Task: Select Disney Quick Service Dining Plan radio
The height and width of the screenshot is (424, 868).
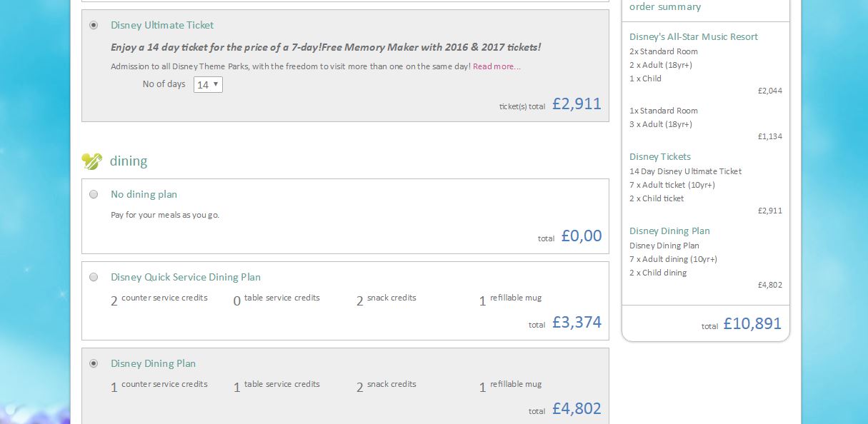Action: [94, 277]
